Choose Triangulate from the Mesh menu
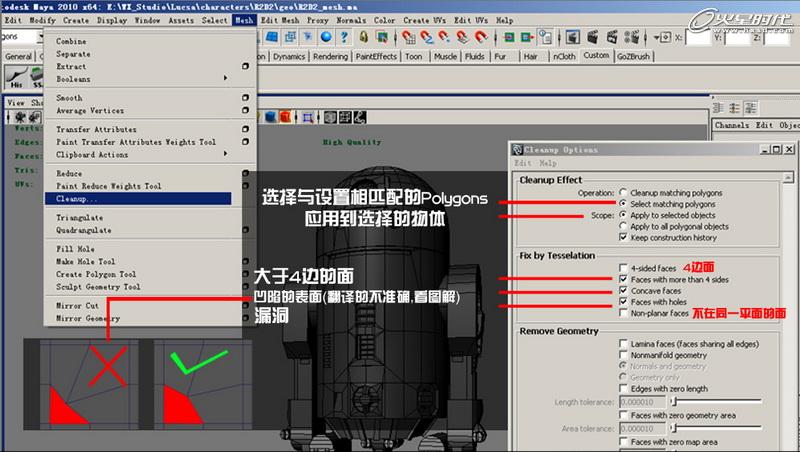Viewport: 800px width, 452px height. click(x=79, y=217)
